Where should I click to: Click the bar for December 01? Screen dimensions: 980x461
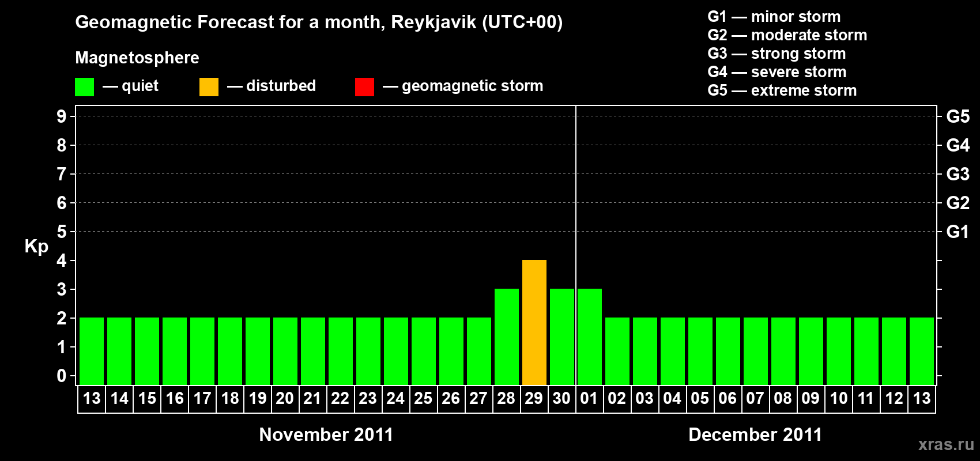click(x=590, y=337)
